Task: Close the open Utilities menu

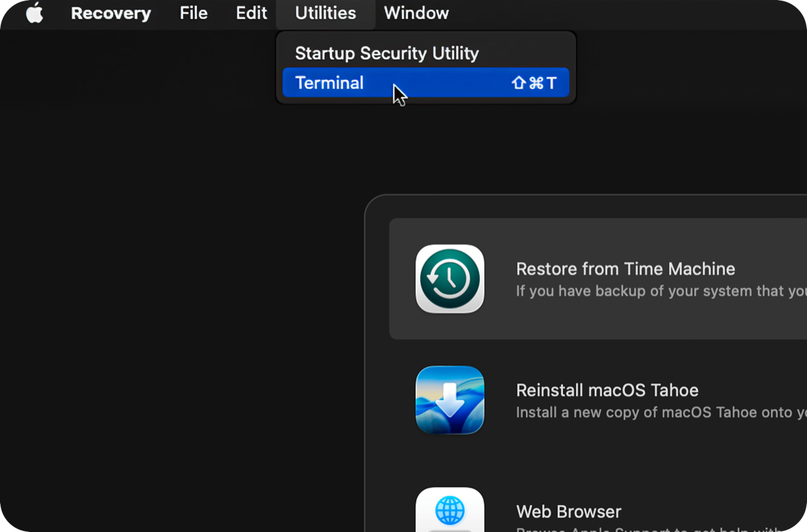Action: (325, 13)
